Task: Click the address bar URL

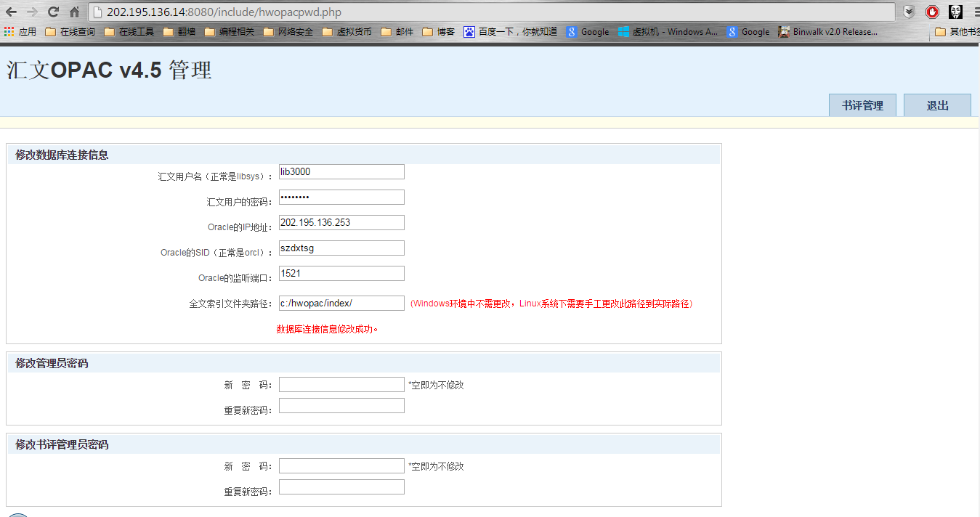Action: tap(224, 12)
